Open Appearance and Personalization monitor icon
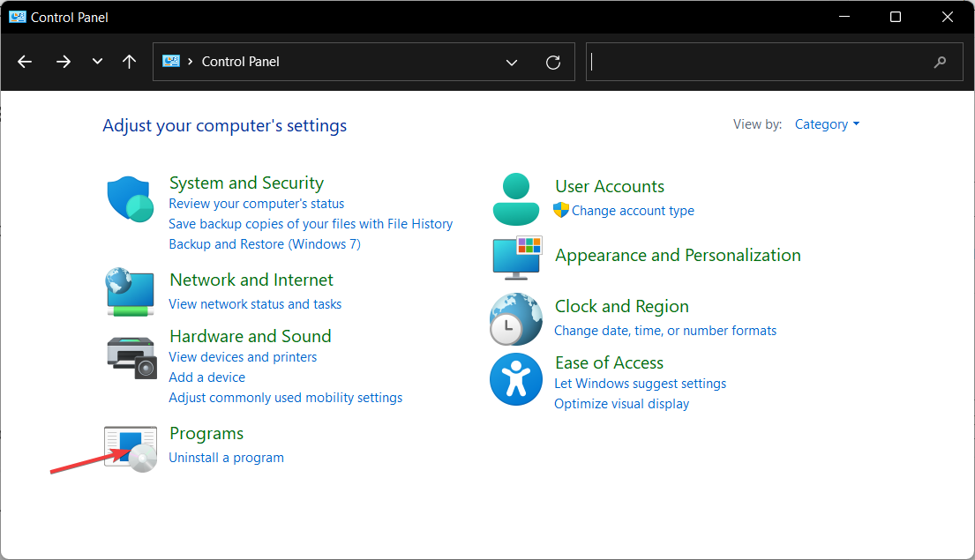Screen dimensions: 975x560 click(516, 257)
